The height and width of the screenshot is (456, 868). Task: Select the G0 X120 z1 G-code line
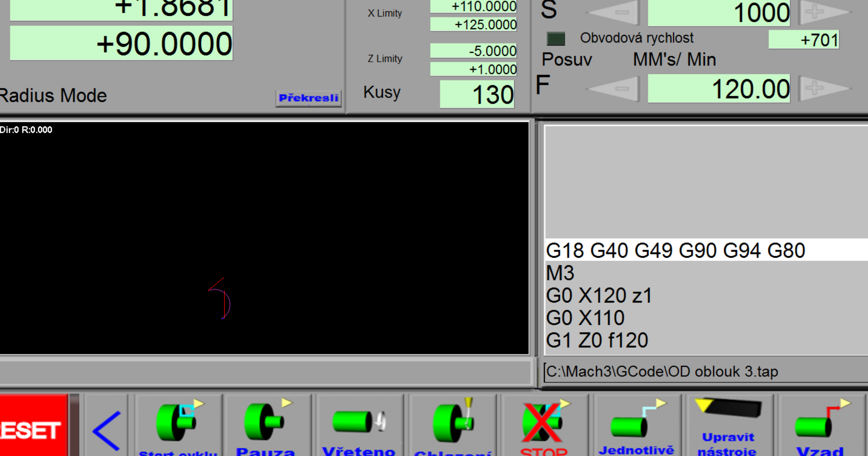tap(598, 295)
